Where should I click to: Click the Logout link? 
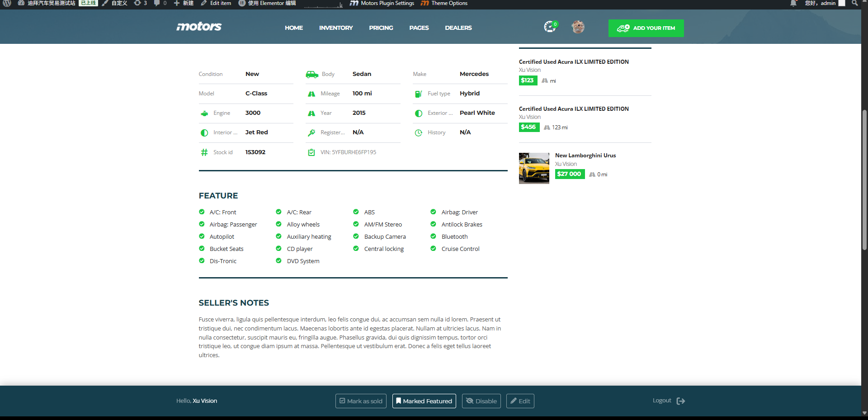pyautogui.click(x=662, y=401)
